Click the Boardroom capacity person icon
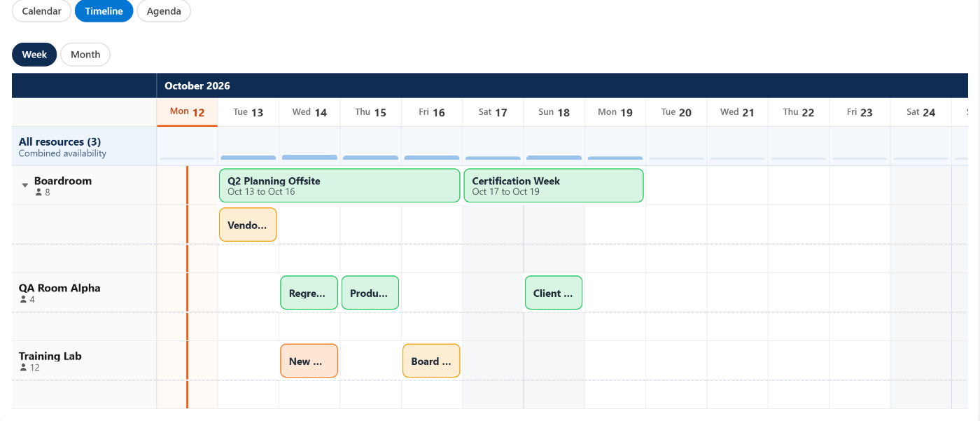Image resolution: width=980 pixels, height=421 pixels. 39,192
